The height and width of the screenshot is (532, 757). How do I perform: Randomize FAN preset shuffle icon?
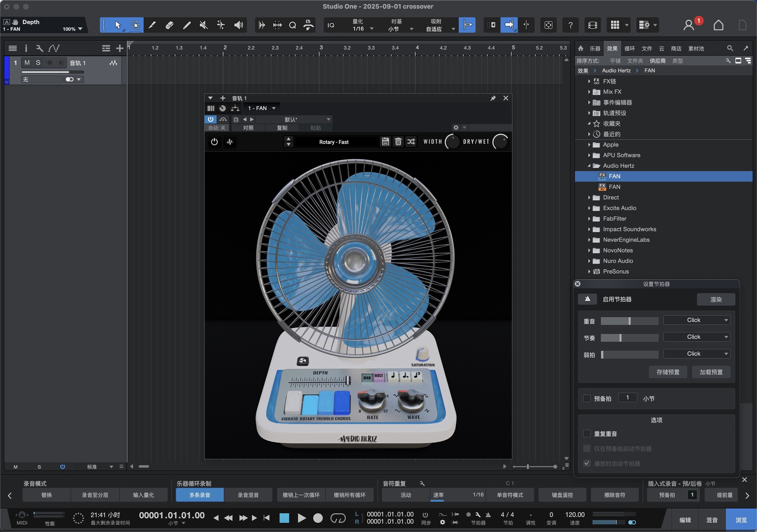(411, 142)
